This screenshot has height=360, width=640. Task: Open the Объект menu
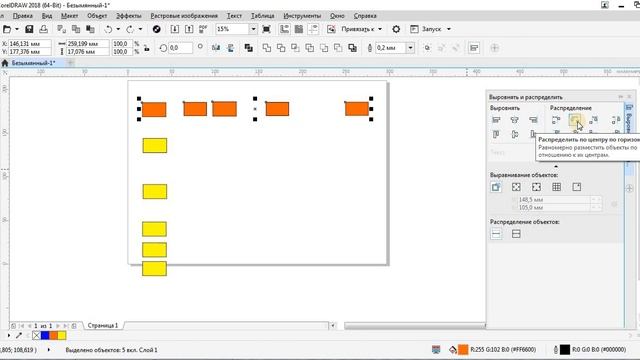[x=97, y=16]
